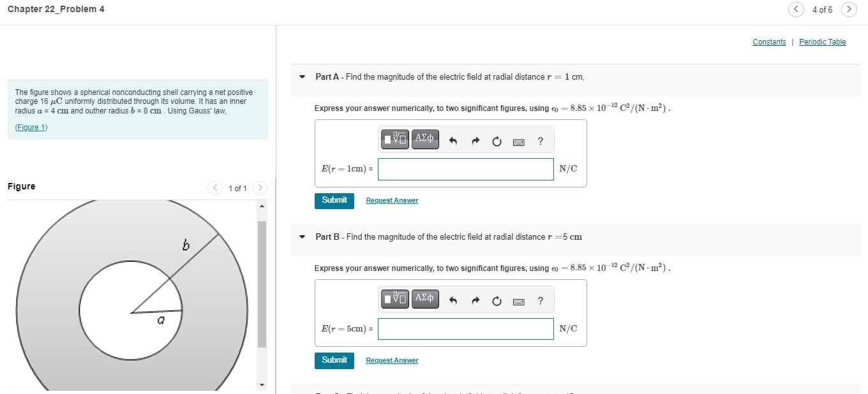
Task: Submit the Part A answer
Action: click(334, 200)
